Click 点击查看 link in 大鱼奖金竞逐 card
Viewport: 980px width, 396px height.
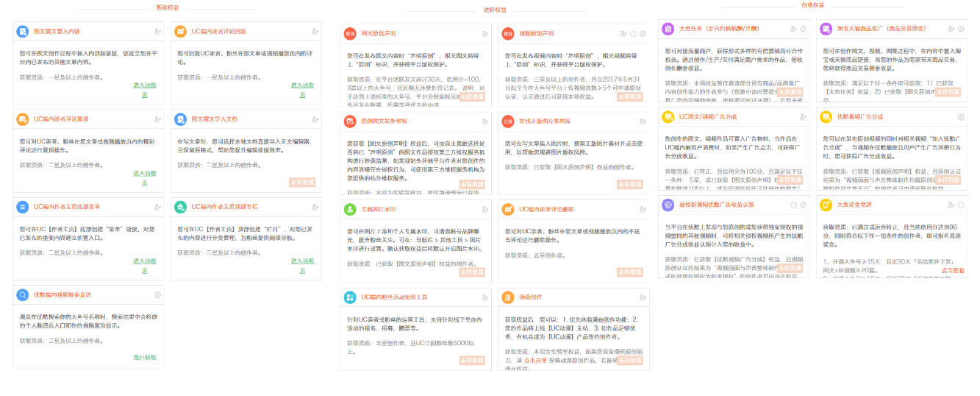[x=953, y=271]
